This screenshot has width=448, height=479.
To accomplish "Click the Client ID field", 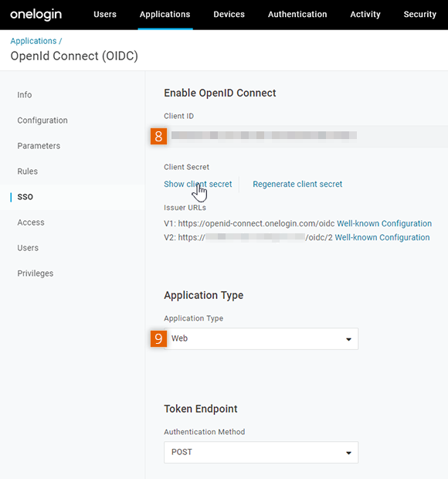I will coord(306,136).
